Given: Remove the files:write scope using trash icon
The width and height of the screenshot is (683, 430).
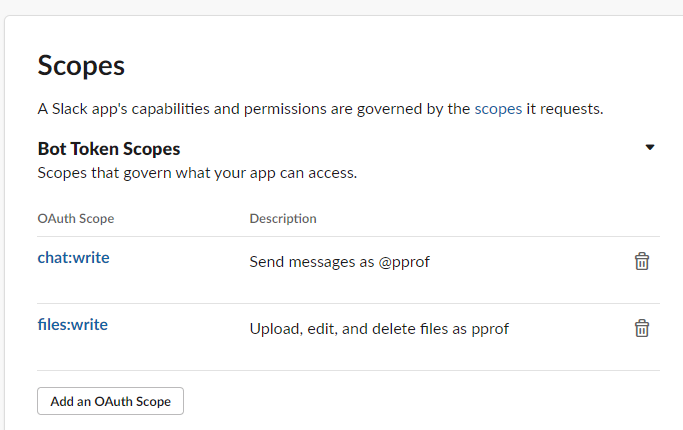Looking at the screenshot, I should click(x=642, y=328).
